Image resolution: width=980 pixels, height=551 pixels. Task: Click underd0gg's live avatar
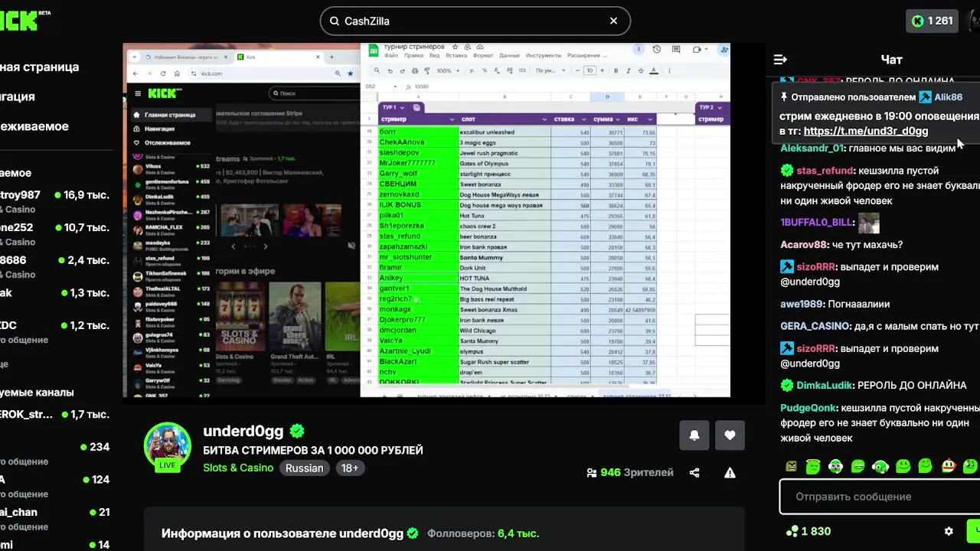point(168,445)
